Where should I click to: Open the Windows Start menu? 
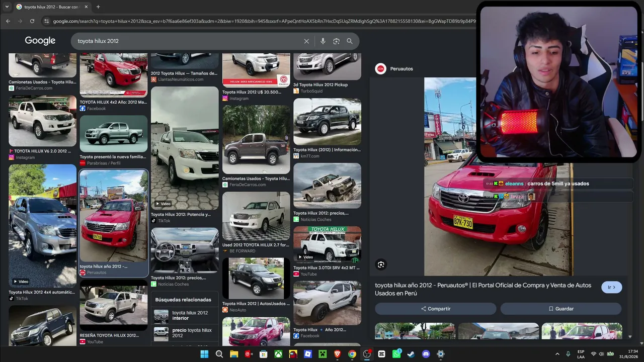coord(204,354)
